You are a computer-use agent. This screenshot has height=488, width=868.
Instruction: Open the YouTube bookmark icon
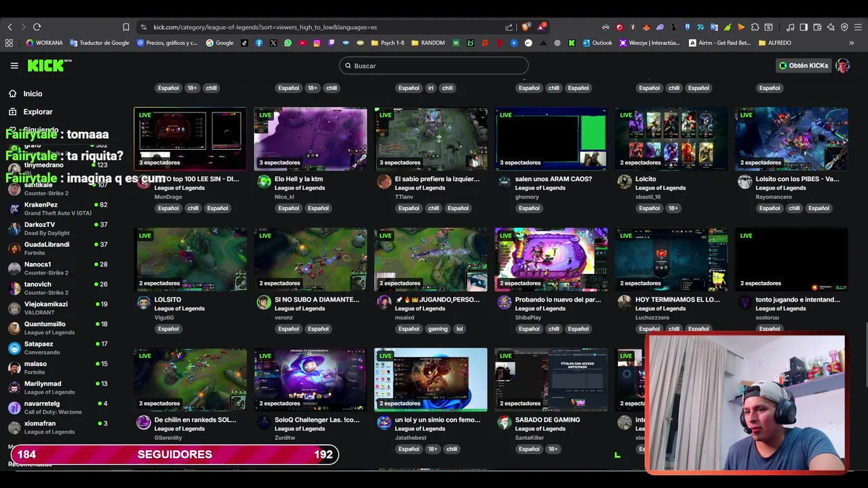tap(302, 43)
